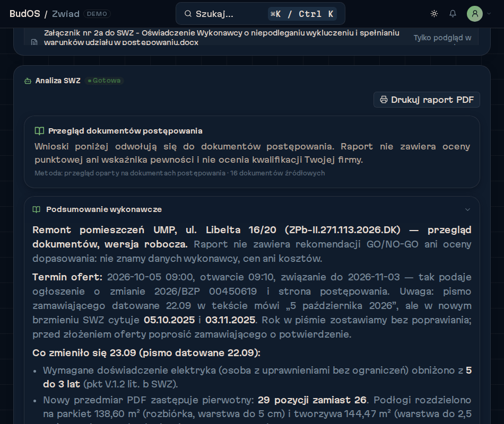
Task: Click Podsumowanie wykonawcze heading
Action: (x=104, y=209)
